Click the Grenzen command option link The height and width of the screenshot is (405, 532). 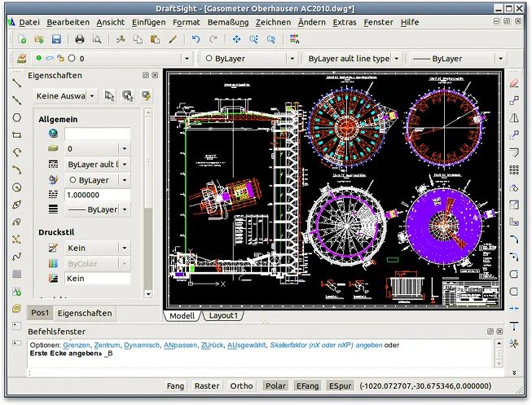click(77, 346)
